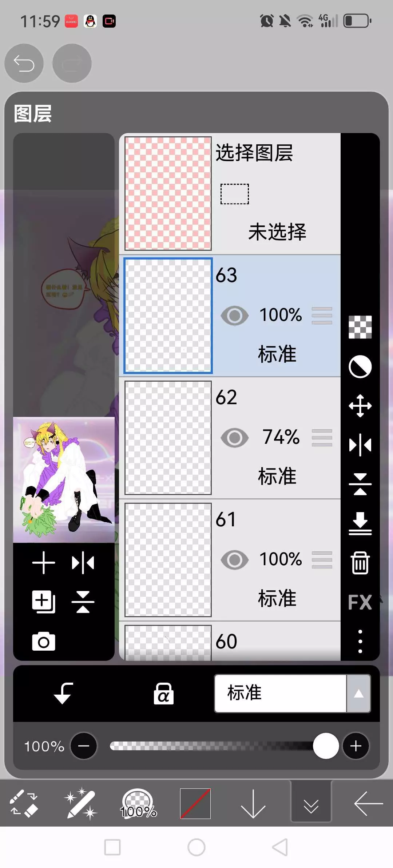
Task: Toggle the alpha lock icon
Action: 163,694
